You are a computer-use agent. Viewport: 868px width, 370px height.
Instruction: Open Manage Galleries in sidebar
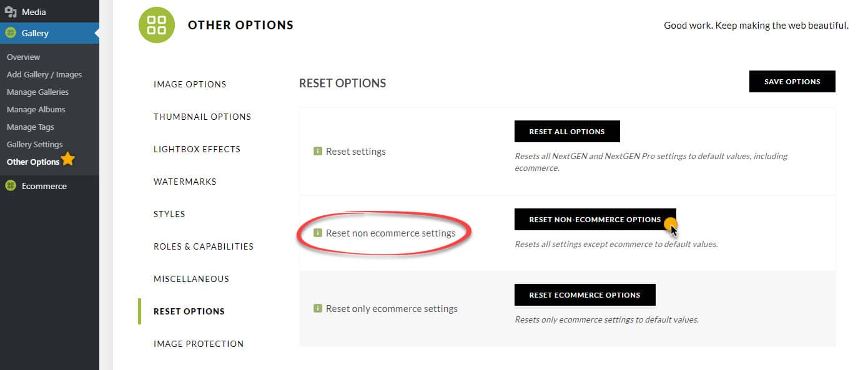tap(37, 92)
